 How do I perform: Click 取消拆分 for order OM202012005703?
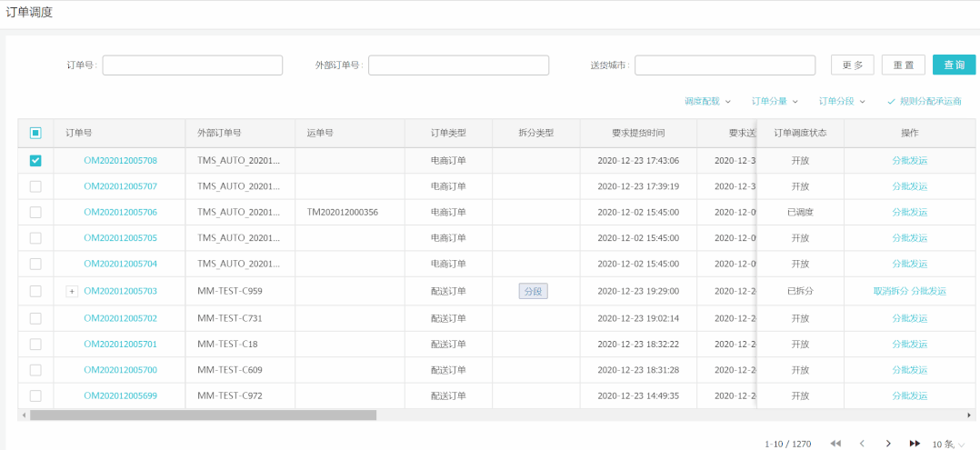pyautogui.click(x=890, y=291)
